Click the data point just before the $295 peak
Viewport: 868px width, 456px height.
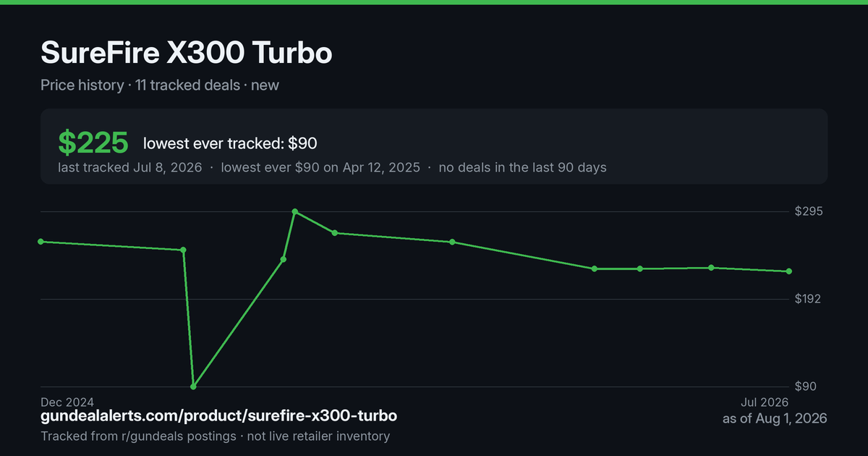(x=284, y=258)
